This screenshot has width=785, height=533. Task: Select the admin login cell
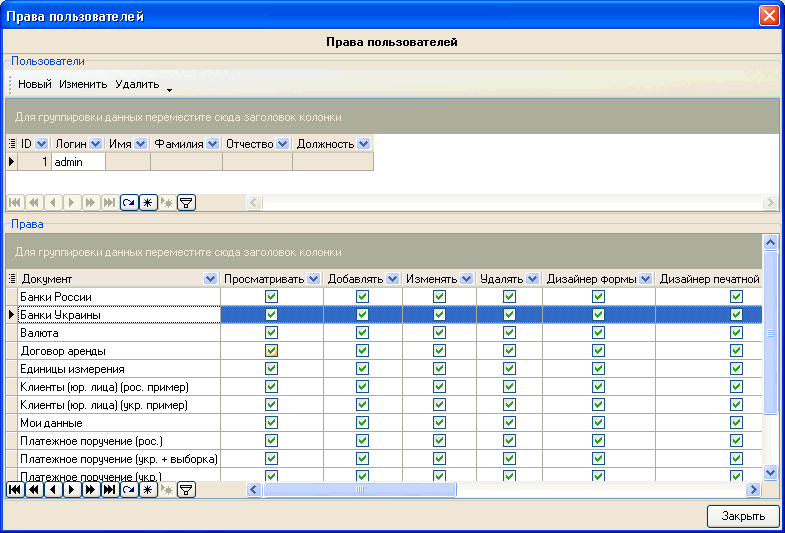[x=78, y=161]
